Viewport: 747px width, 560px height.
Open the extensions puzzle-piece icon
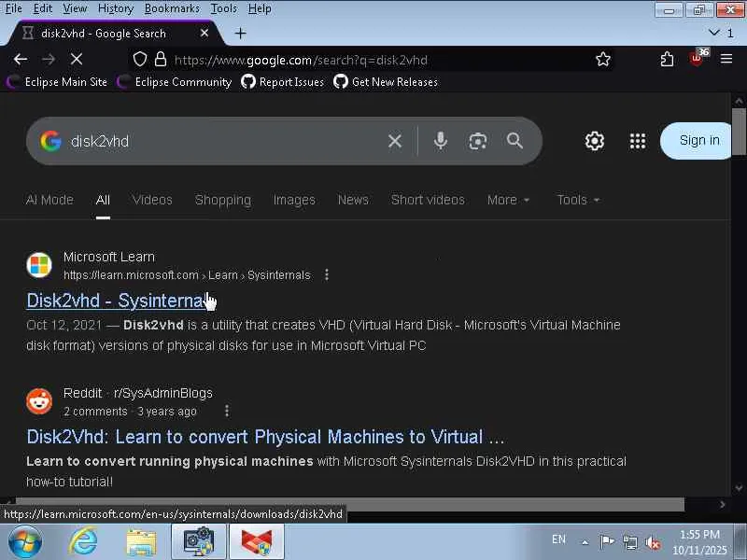click(x=667, y=59)
